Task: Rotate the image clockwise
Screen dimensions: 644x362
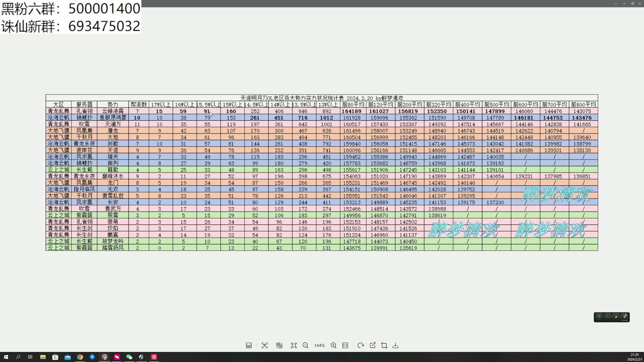Action: (361, 346)
